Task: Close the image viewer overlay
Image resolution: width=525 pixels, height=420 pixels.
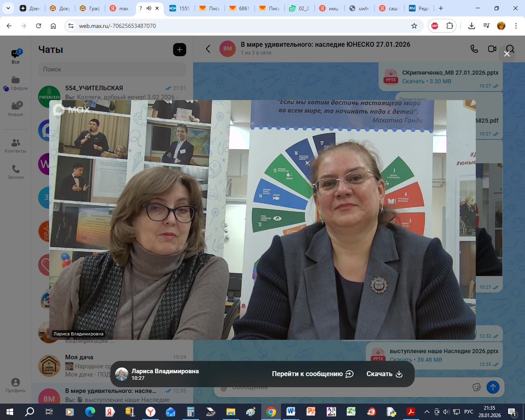Action: (x=507, y=54)
